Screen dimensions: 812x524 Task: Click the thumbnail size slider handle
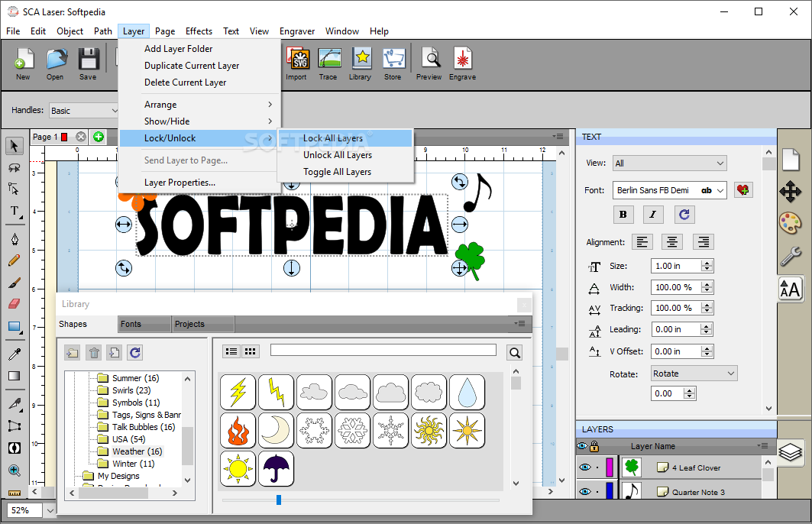point(279,500)
